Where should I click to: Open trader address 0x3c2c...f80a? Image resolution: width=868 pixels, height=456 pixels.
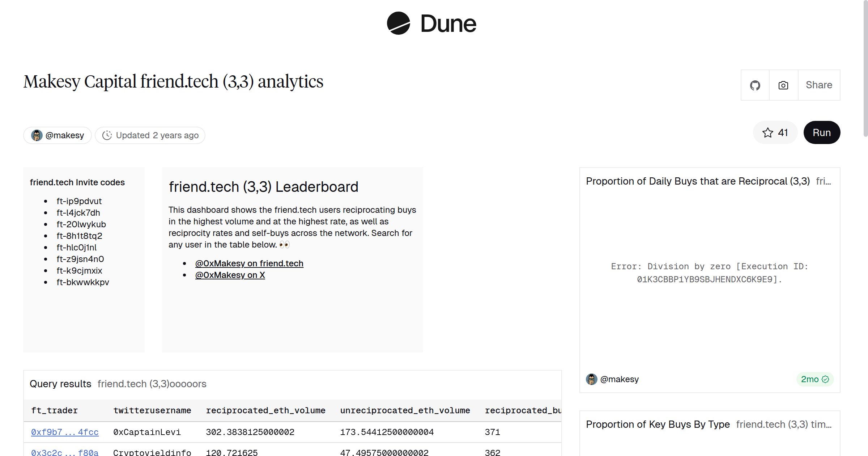(64, 452)
